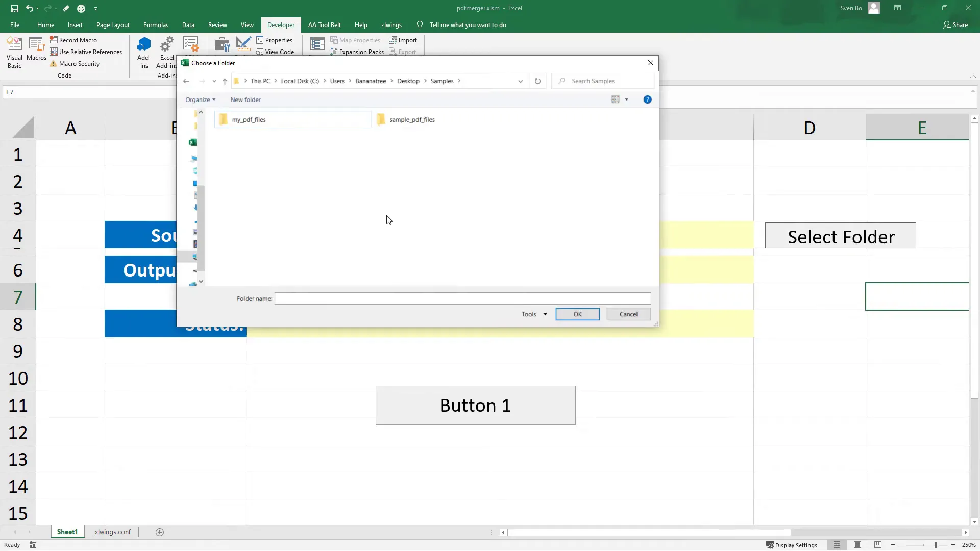Expand the change-your-view dropdown arrow
980x551 pixels.
pyautogui.click(x=626, y=99)
